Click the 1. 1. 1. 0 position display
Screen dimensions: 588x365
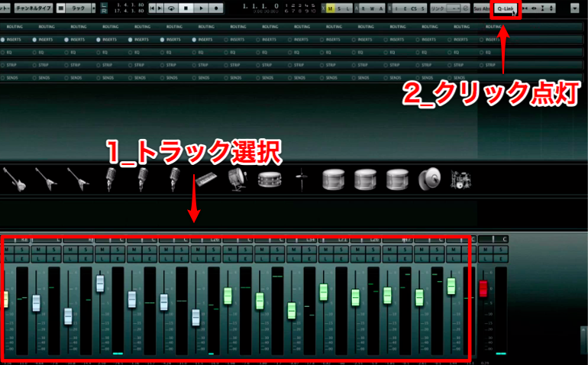pos(260,6)
